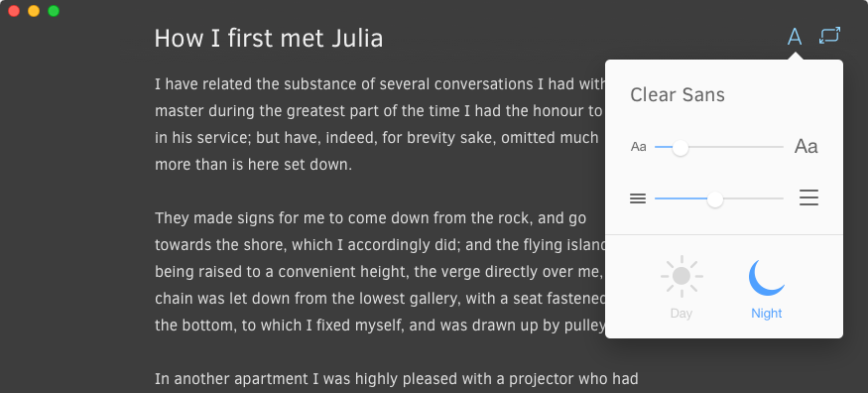Switch theme using the Night label
868x393 pixels.
(x=766, y=314)
